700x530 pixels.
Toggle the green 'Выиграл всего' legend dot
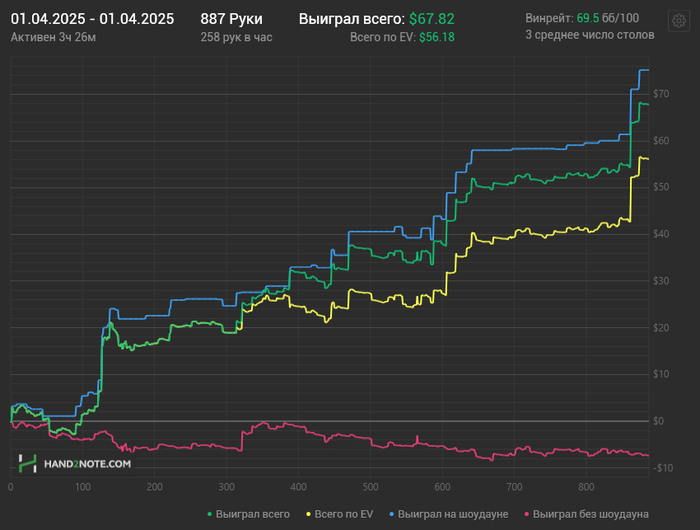tap(210, 514)
